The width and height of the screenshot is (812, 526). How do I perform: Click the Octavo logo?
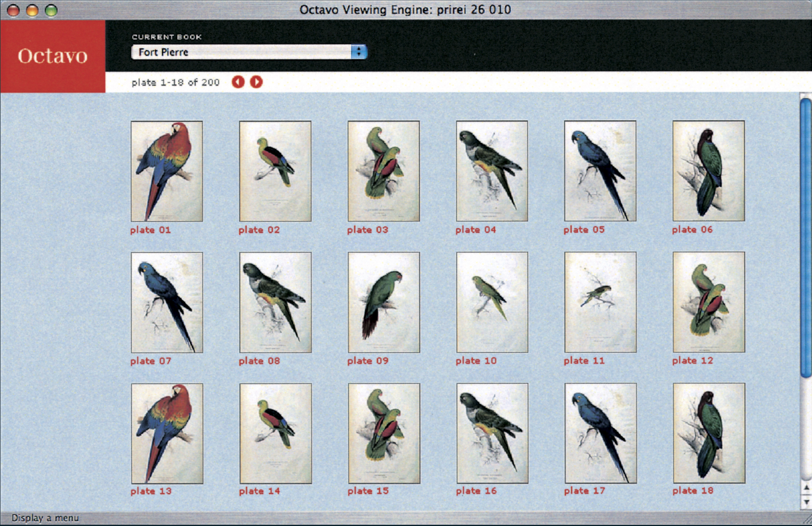(53, 56)
